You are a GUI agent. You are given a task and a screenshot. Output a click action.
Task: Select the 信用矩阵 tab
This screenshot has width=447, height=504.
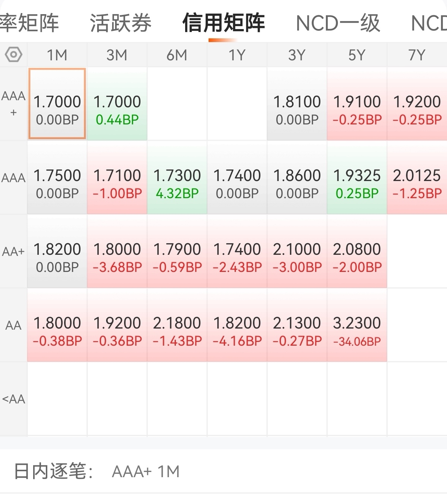(223, 23)
